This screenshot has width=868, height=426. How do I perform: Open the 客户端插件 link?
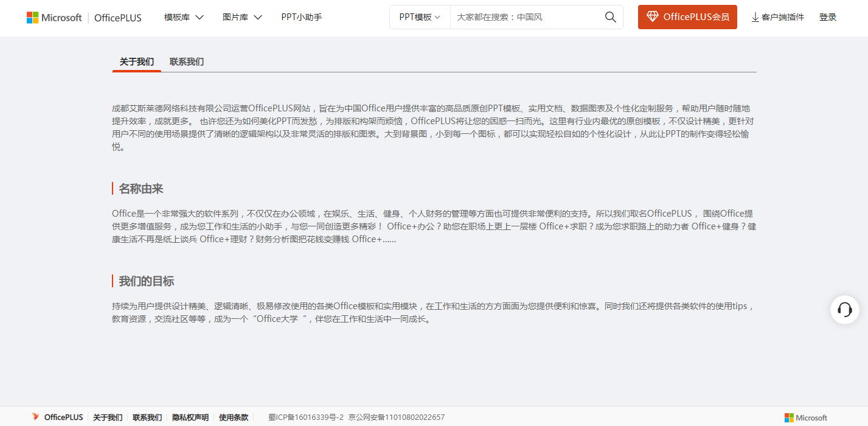[782, 17]
